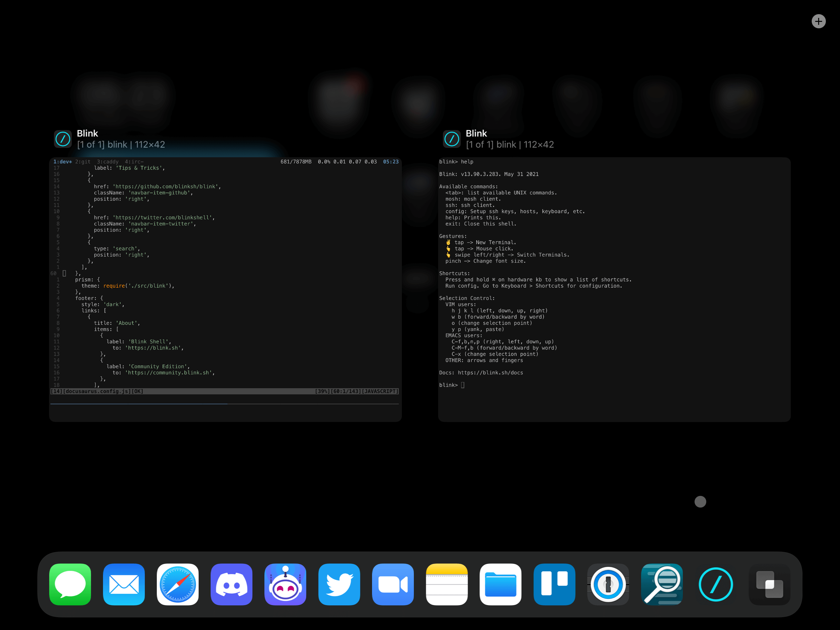This screenshot has width=840, height=630.
Task: Click the 'Selection Control:' heading
Action: (467, 298)
